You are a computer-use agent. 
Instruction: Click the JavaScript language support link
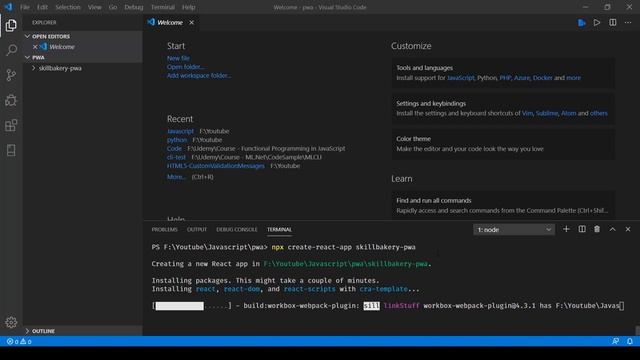[x=460, y=78]
